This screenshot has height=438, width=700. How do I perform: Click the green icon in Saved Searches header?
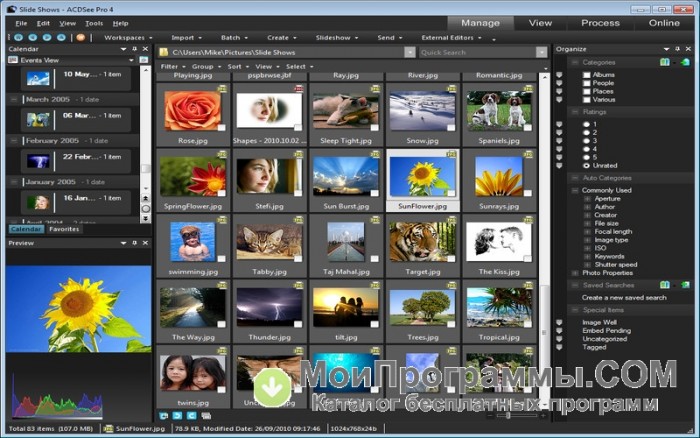pyautogui.click(x=685, y=285)
